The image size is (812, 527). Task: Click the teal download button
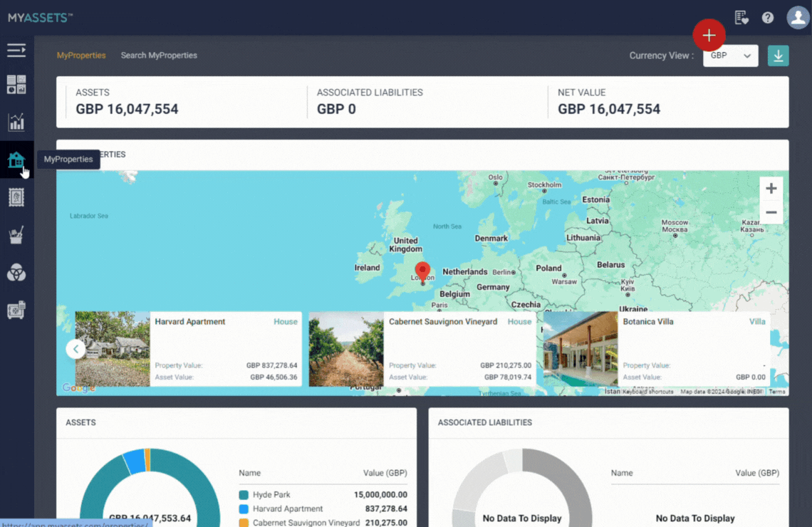coord(778,56)
